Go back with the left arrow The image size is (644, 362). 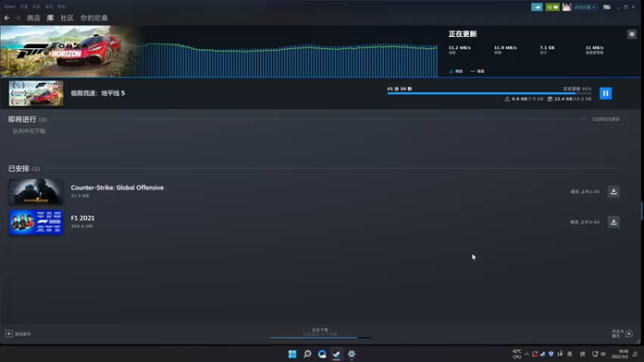pyautogui.click(x=6, y=18)
